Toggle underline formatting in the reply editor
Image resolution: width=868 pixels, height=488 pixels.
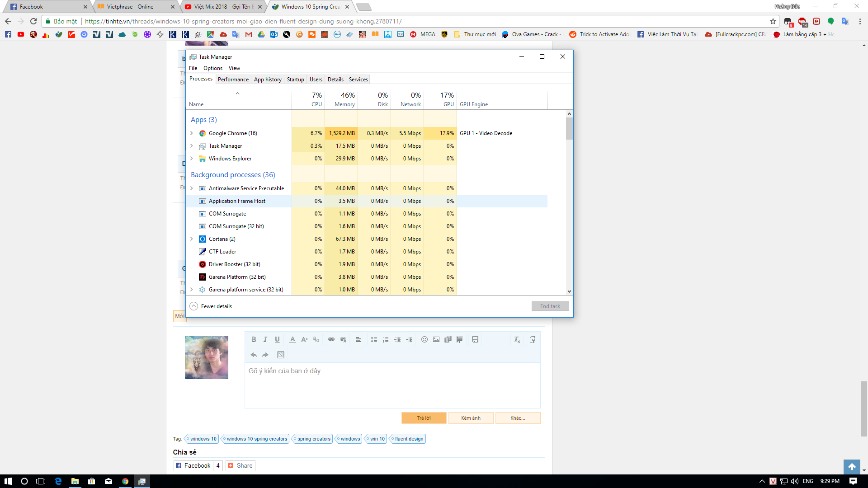click(277, 339)
